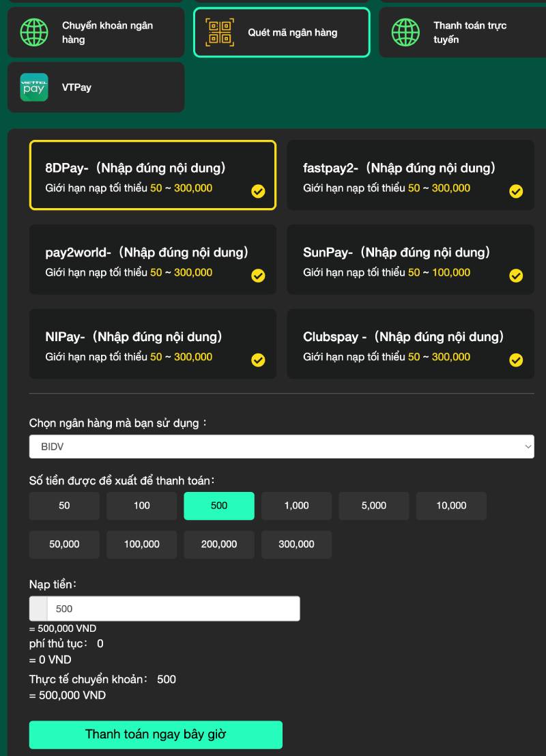Click the "phí thủ tục: 0" text
This screenshot has width=546, height=756.
(66, 643)
